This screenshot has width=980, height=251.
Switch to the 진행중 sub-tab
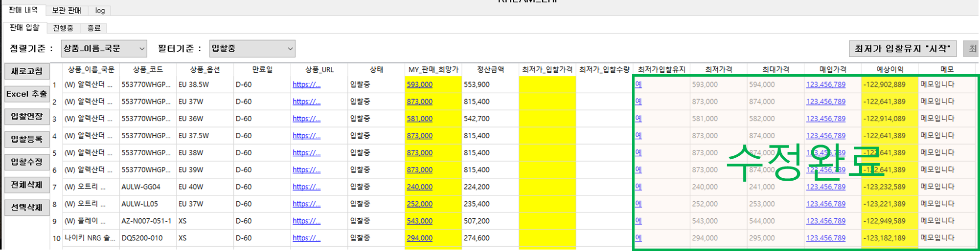click(63, 28)
